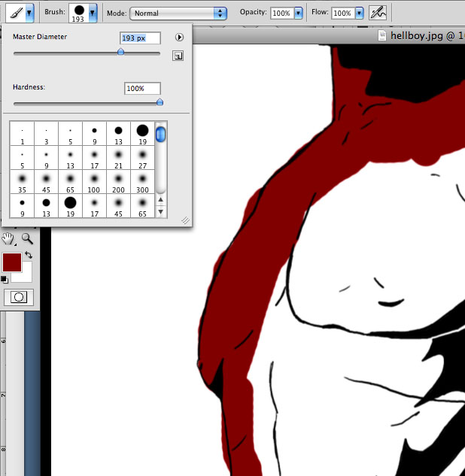465x476 pixels.
Task: Select the second-row soft round 17 brush
Action: coord(95,158)
